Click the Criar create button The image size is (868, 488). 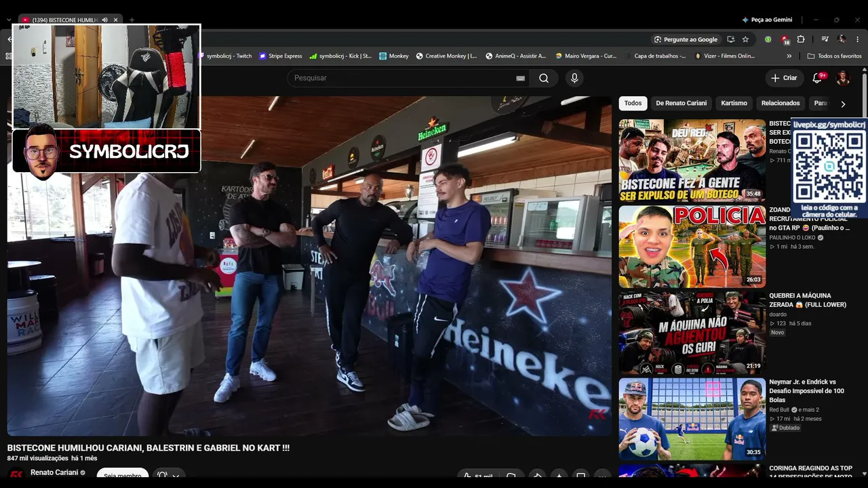[784, 78]
